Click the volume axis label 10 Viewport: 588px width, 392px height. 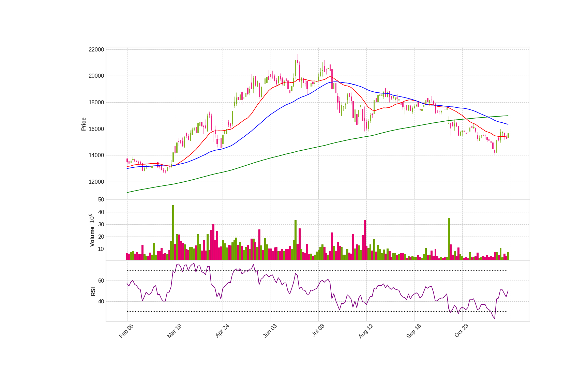click(x=101, y=249)
